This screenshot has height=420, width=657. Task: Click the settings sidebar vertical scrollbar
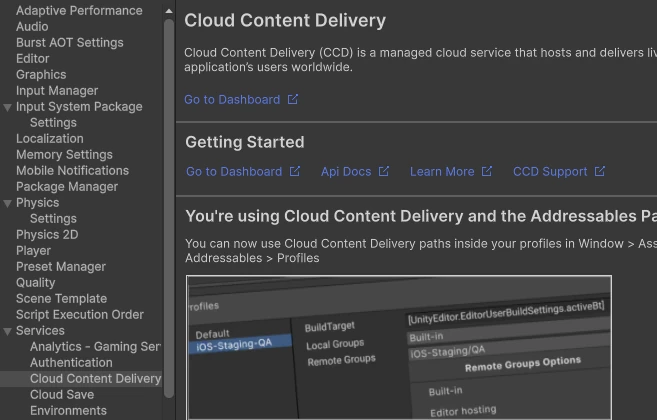point(169,207)
